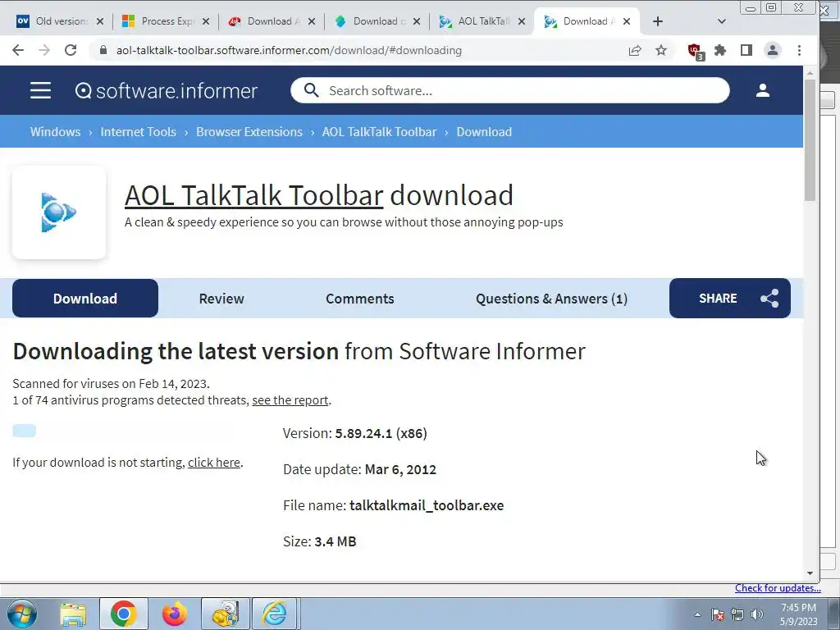Select the Download page tab
The image size is (840, 630).
tap(85, 299)
